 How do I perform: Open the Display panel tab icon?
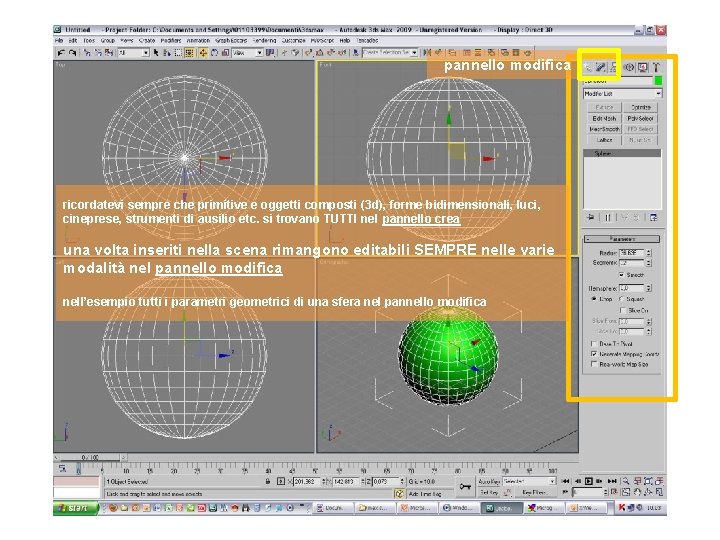643,68
